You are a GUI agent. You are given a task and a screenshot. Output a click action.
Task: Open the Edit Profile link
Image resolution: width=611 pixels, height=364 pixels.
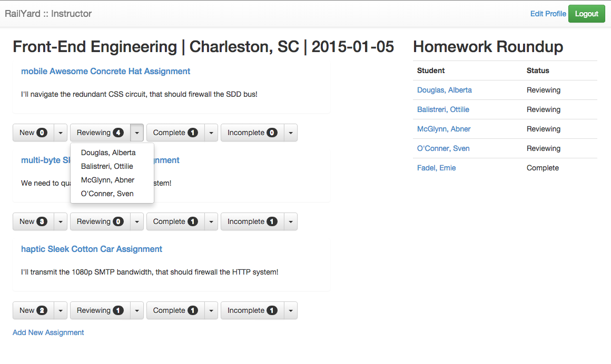(x=548, y=14)
